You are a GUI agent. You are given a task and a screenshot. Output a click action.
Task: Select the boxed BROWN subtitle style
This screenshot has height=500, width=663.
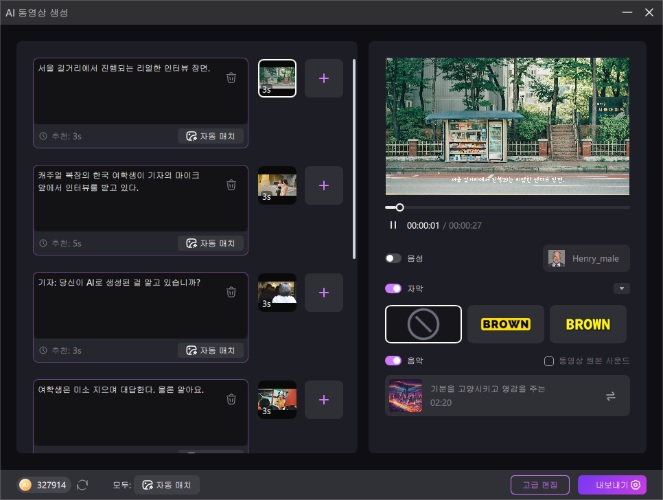point(506,324)
